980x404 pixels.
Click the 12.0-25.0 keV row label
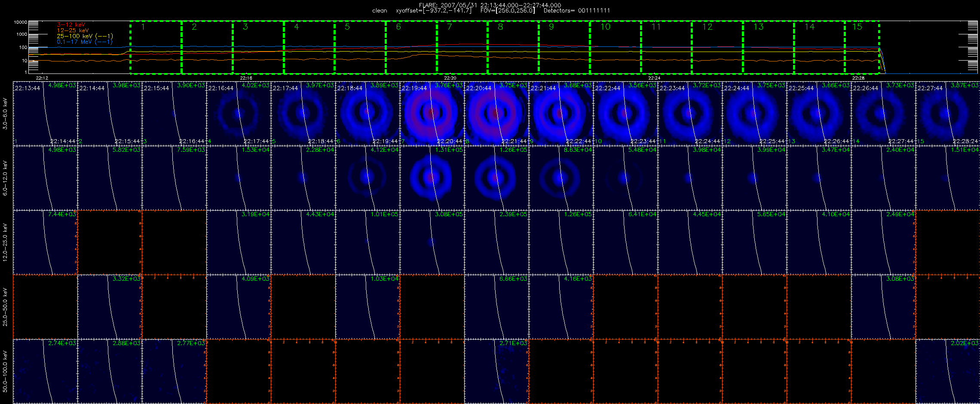coord(5,242)
